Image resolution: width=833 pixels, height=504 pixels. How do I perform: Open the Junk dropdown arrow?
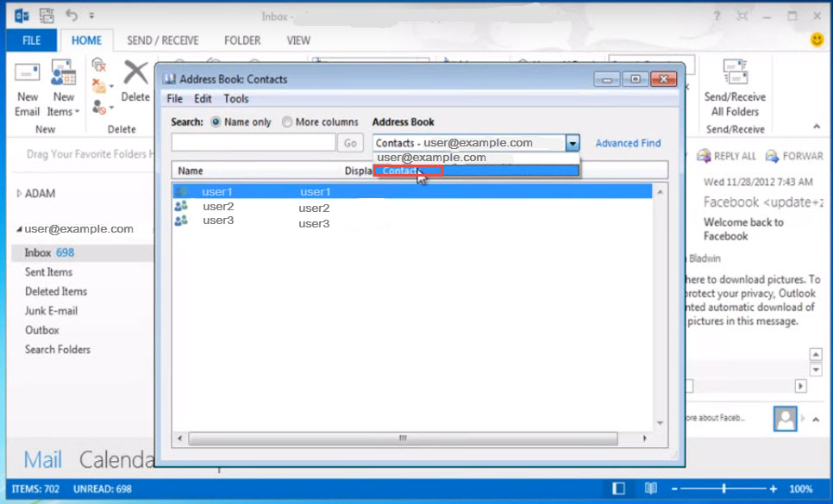(111, 108)
